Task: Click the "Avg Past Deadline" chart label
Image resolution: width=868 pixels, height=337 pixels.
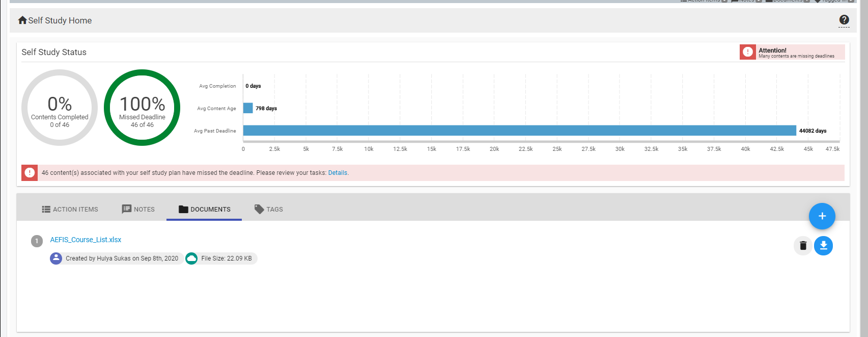Action: 215,131
